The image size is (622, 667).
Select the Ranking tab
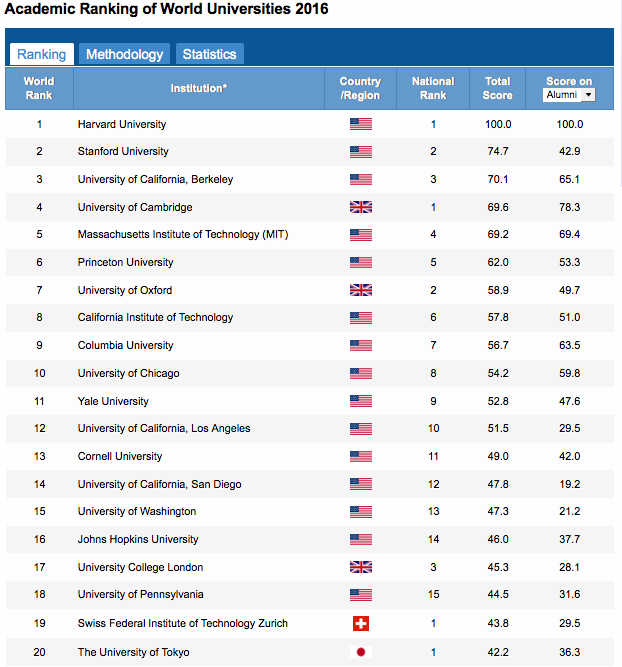tap(41, 54)
